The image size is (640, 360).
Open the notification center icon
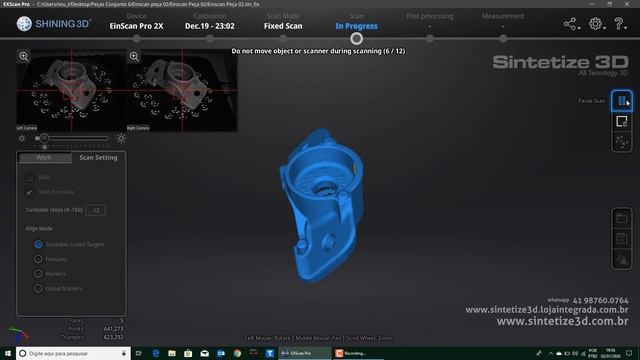(629, 353)
